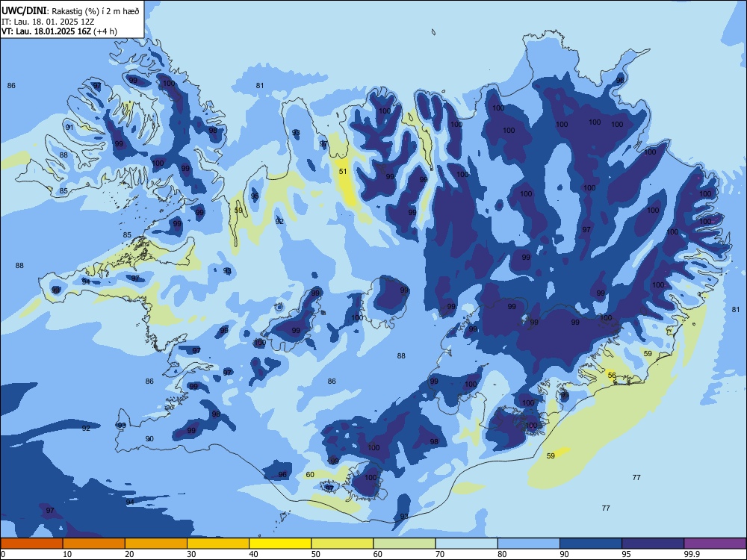Click the '60' humidity value near the south coast
The height and width of the screenshot is (560, 747).
pos(310,474)
